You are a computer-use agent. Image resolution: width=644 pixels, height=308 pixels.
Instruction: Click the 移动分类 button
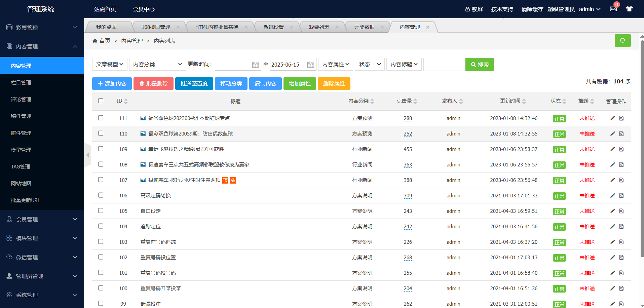click(x=231, y=83)
